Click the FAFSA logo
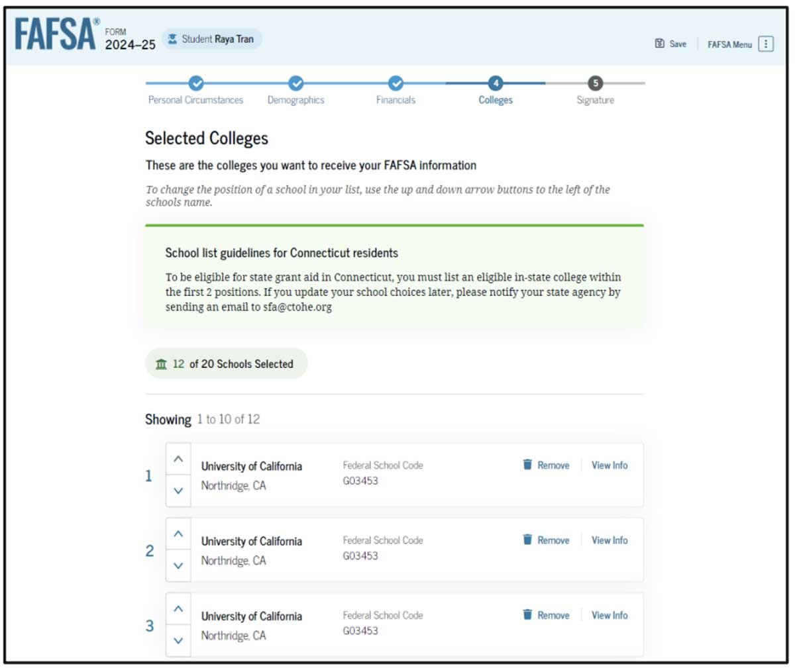Image resolution: width=795 pixels, height=672 pixels. [56, 34]
